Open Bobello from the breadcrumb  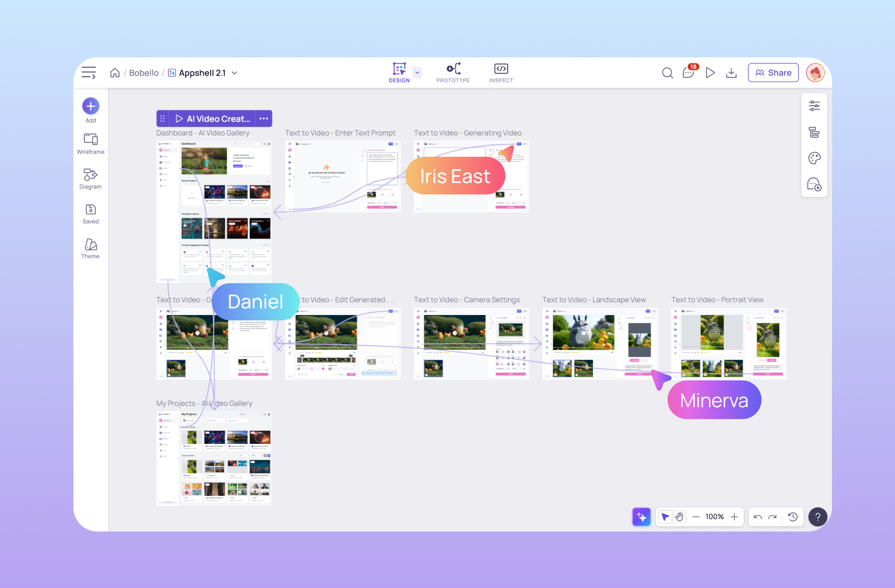[x=143, y=73]
